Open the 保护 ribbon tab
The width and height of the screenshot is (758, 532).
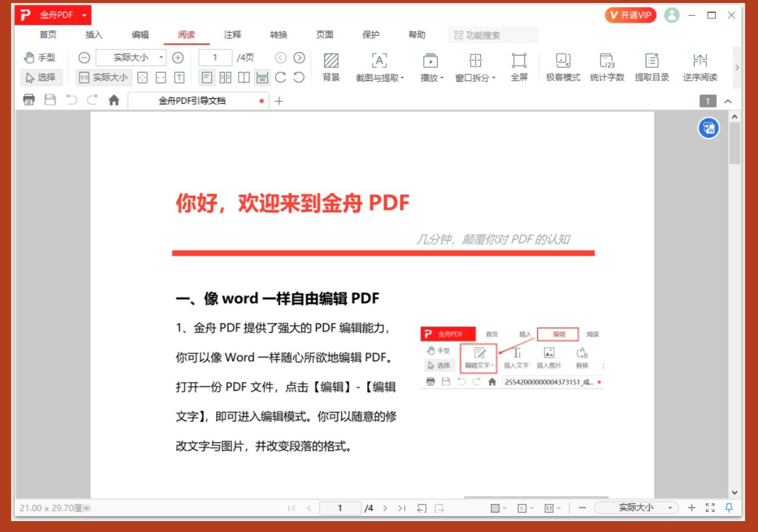click(x=371, y=35)
